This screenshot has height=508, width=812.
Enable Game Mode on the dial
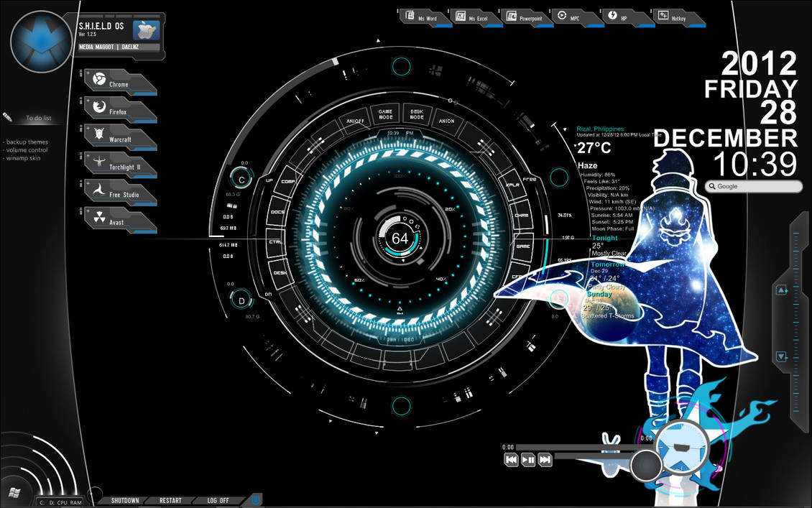pyautogui.click(x=385, y=114)
